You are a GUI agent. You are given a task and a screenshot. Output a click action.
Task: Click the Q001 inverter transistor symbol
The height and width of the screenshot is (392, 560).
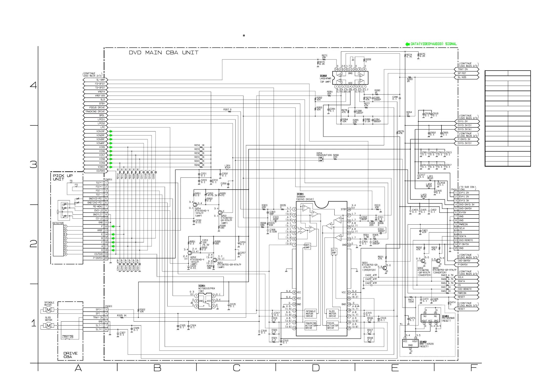pyautogui.click(x=385, y=268)
